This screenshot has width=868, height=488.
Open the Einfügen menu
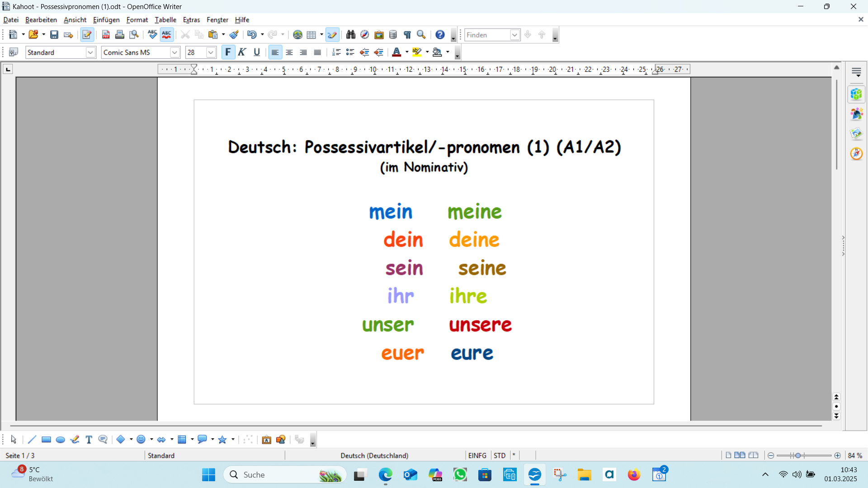pyautogui.click(x=106, y=19)
